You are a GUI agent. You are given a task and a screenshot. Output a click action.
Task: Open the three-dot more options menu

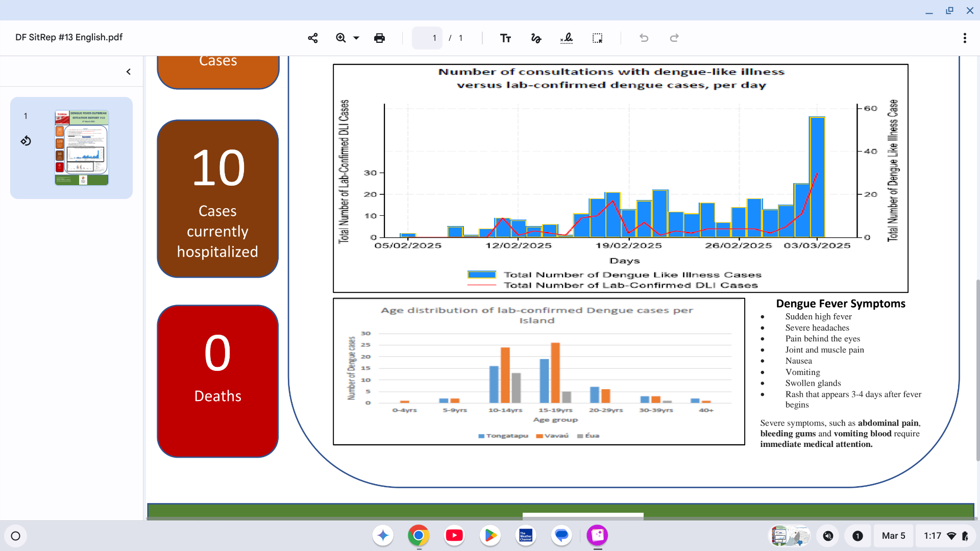click(964, 38)
